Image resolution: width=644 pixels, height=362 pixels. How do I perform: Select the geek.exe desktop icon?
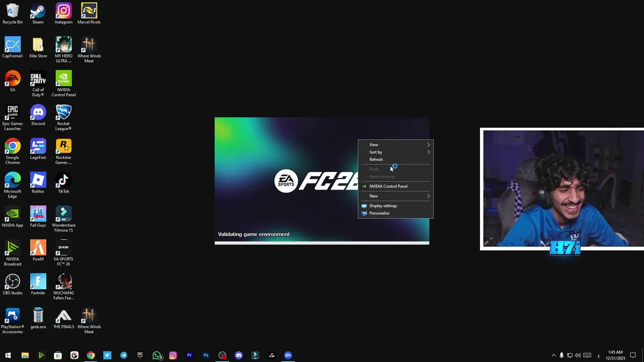point(38,318)
